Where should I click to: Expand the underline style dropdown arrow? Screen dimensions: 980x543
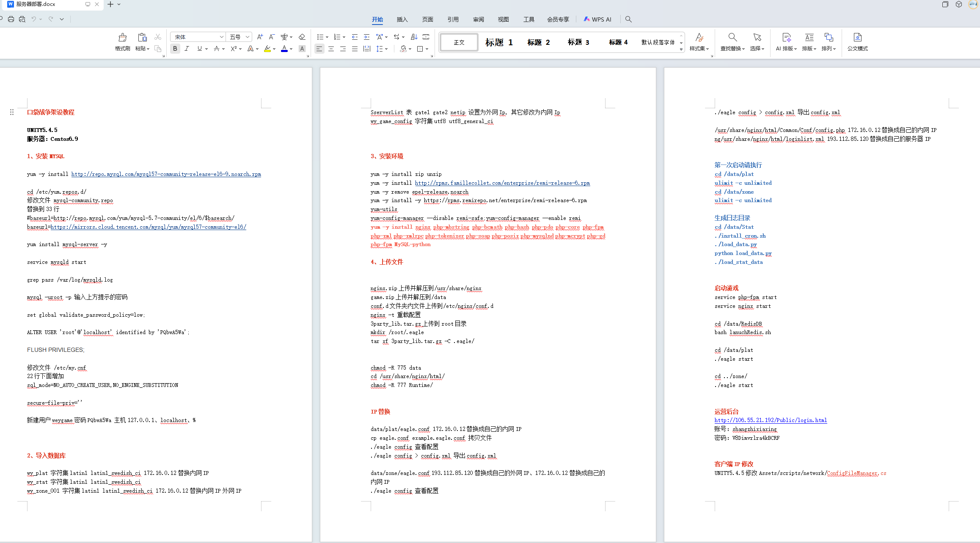(206, 49)
